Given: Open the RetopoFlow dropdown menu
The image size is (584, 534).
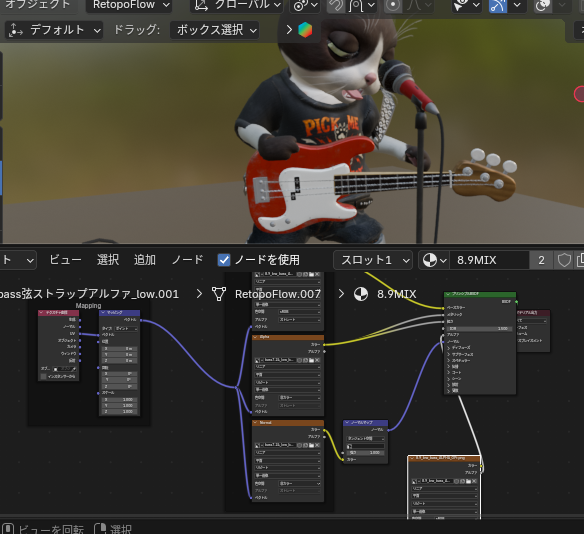Looking at the screenshot, I should click(x=128, y=5).
